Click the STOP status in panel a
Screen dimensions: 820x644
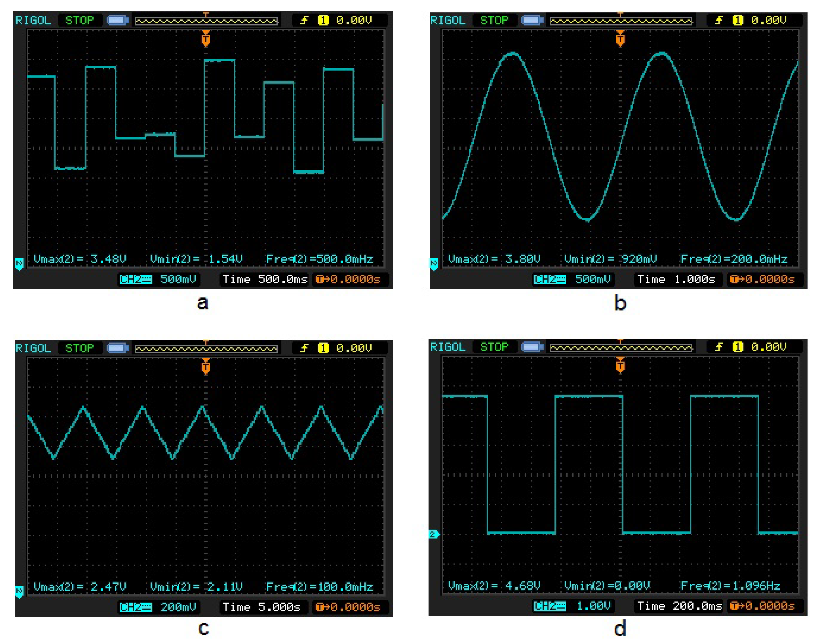[79, 20]
